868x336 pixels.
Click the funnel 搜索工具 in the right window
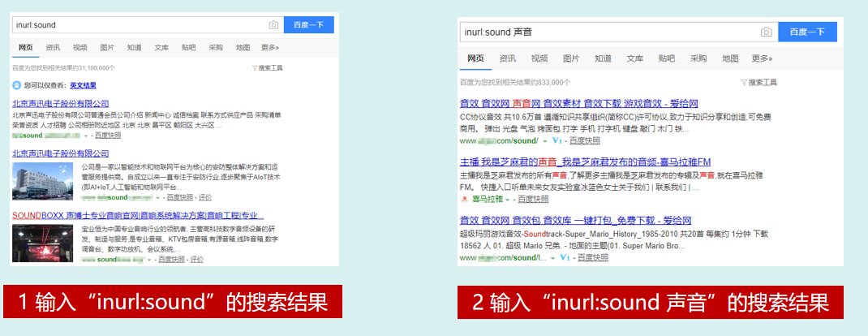(x=759, y=83)
